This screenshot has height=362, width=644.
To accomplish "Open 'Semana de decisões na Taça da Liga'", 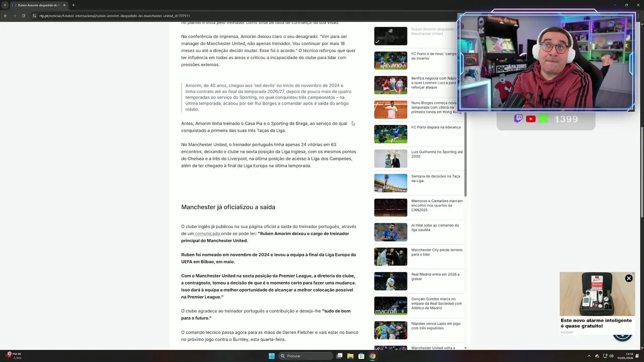I will 436,178.
